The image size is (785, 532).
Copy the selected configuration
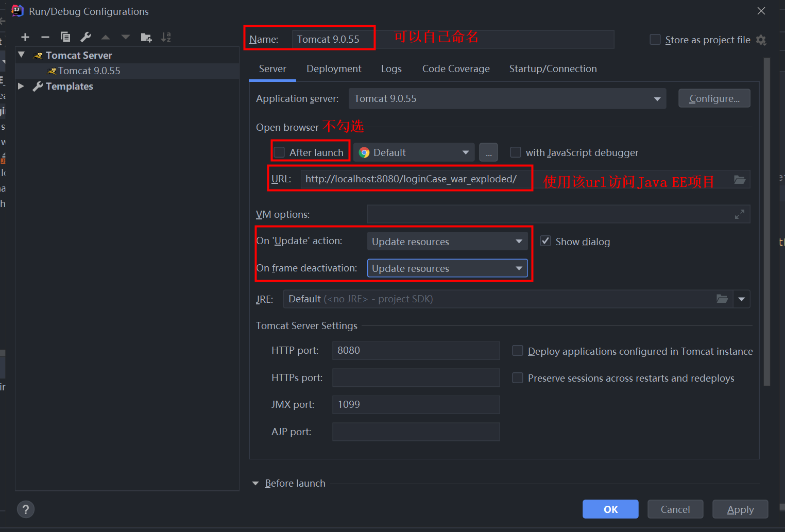[65, 37]
